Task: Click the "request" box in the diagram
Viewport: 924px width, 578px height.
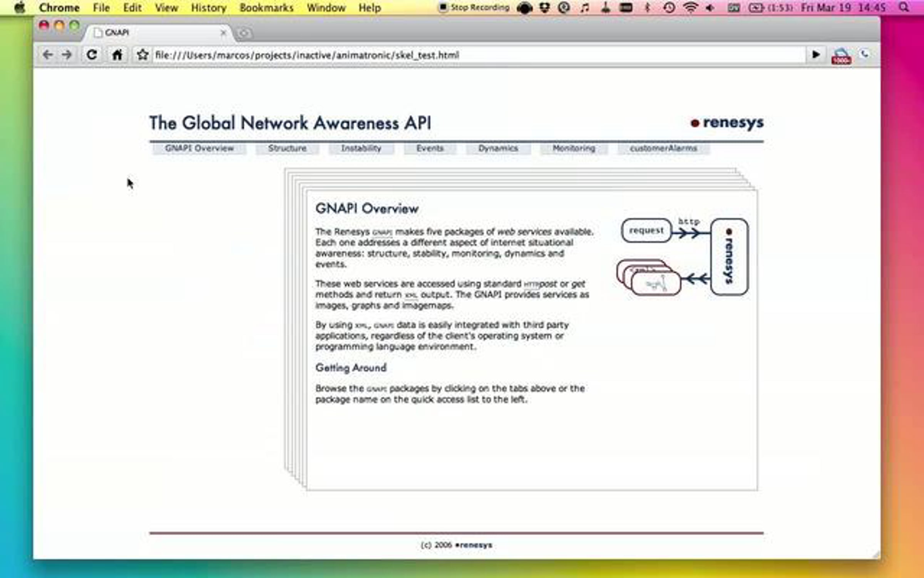Action: (x=646, y=230)
